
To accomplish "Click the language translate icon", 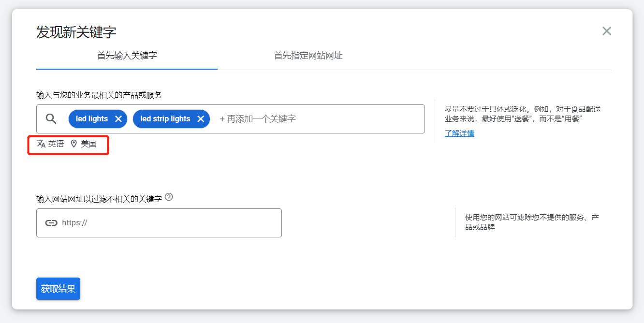I will [41, 144].
